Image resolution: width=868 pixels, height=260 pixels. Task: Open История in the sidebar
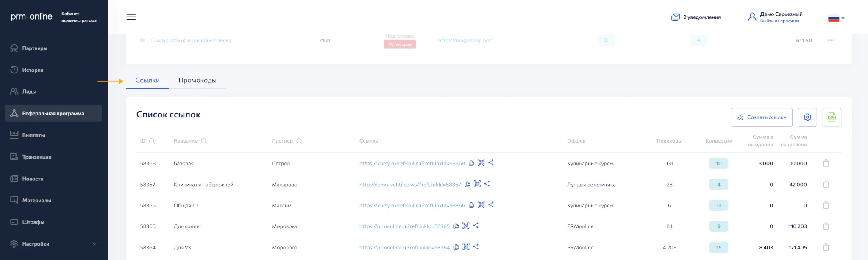[53, 70]
